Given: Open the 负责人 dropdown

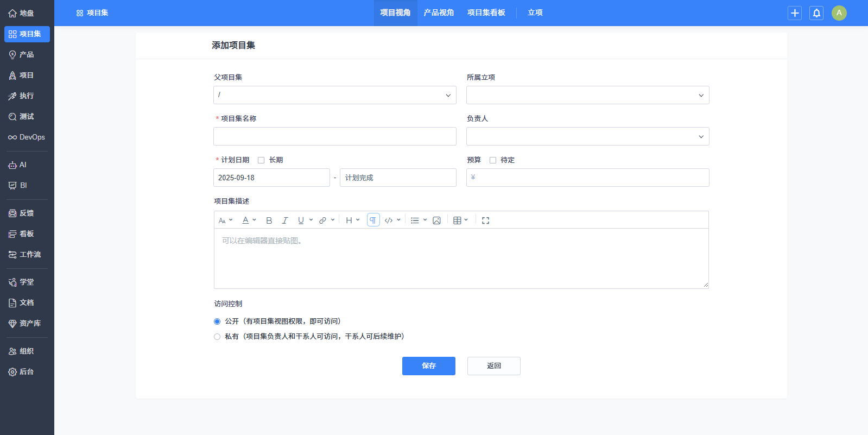Looking at the screenshot, I should [x=587, y=136].
